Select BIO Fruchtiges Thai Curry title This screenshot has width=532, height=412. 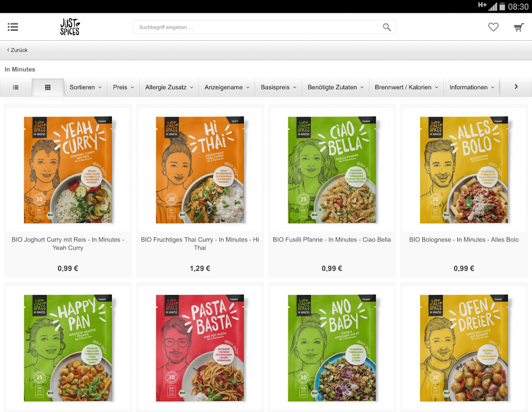[200, 244]
